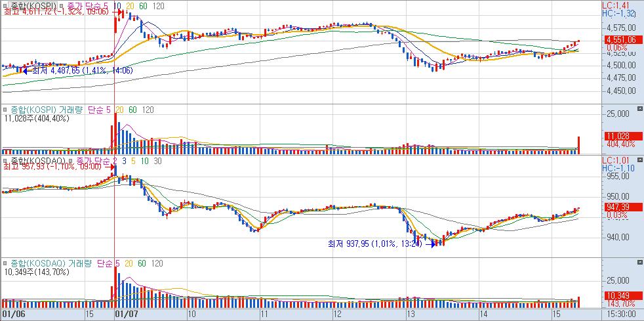Click the small square marker before 종합(KOSPI) title
Image resolution: width=644 pixels, height=321 pixels.
click(5, 5)
